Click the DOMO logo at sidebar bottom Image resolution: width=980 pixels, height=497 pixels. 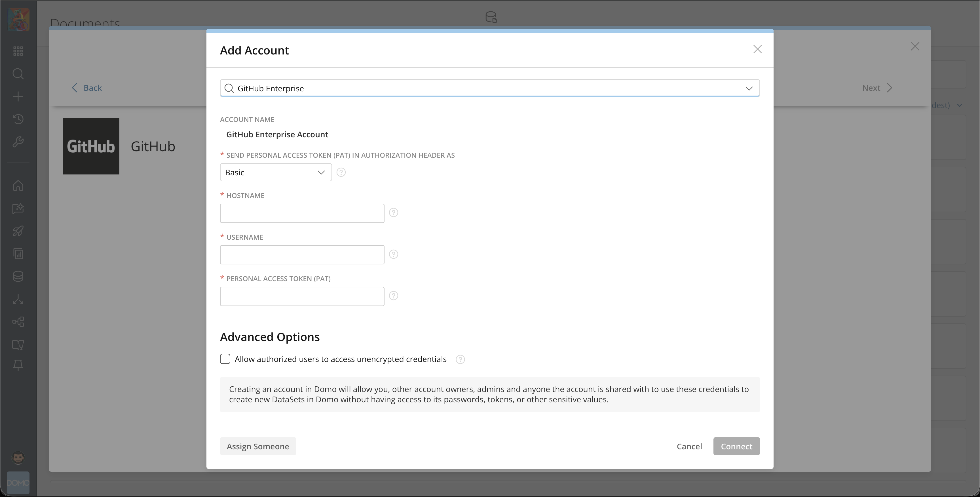18,483
